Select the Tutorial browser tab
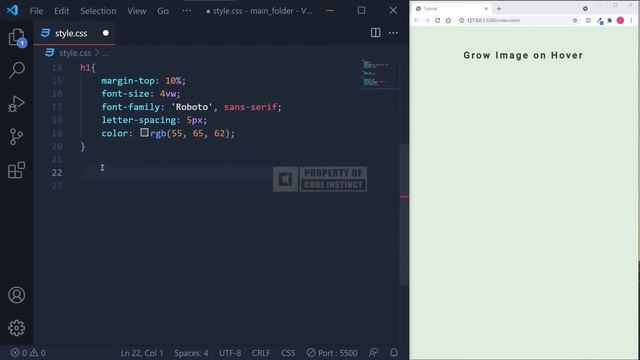640x360 pixels. [x=451, y=9]
